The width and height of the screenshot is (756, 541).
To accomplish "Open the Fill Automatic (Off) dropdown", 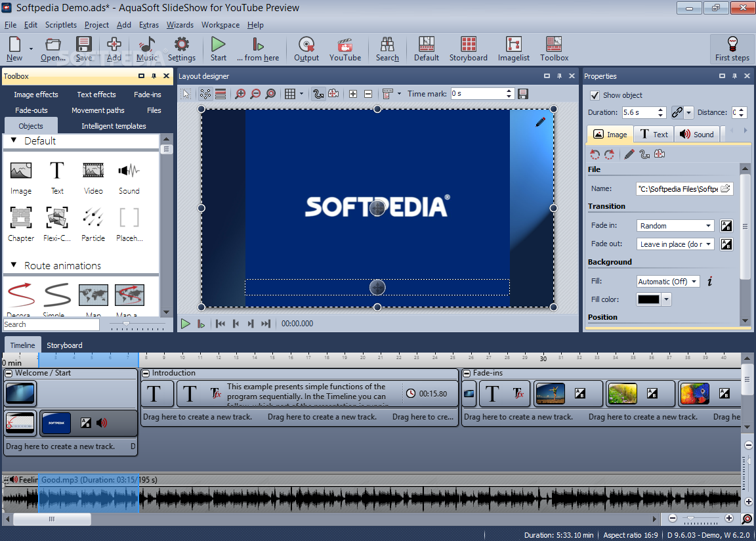I will click(x=668, y=282).
